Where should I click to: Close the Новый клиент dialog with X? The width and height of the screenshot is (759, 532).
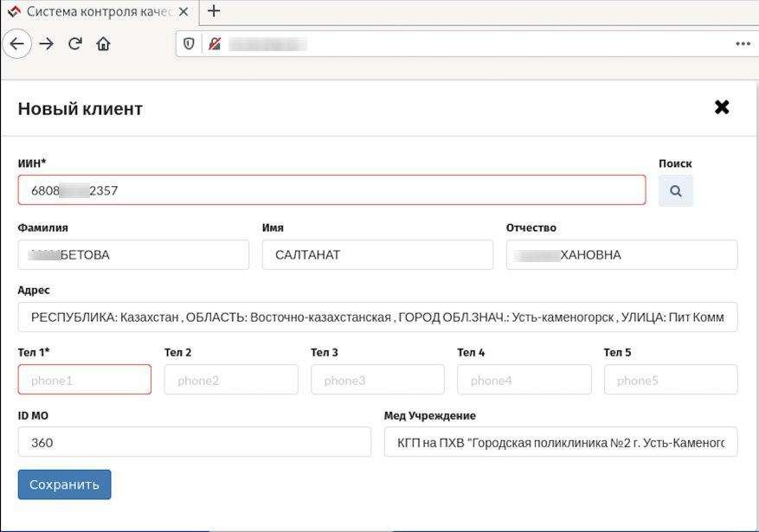coord(722,107)
